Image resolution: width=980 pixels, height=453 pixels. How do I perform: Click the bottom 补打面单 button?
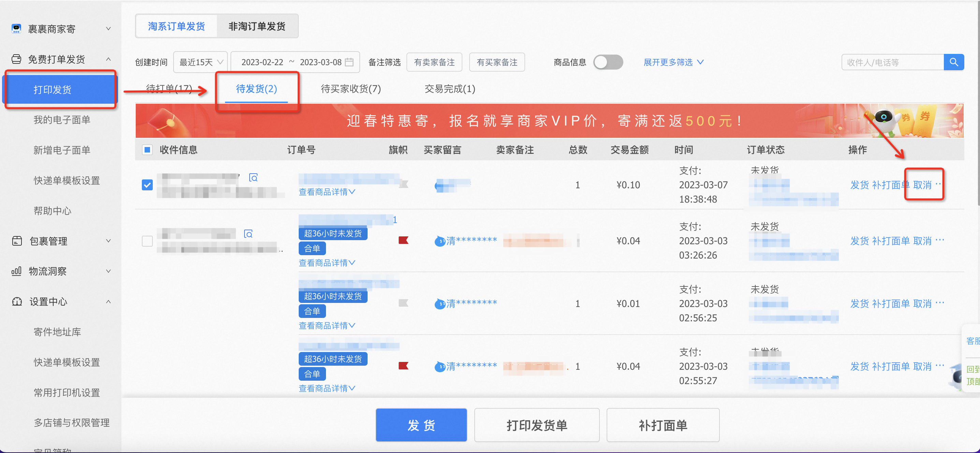[x=663, y=425]
